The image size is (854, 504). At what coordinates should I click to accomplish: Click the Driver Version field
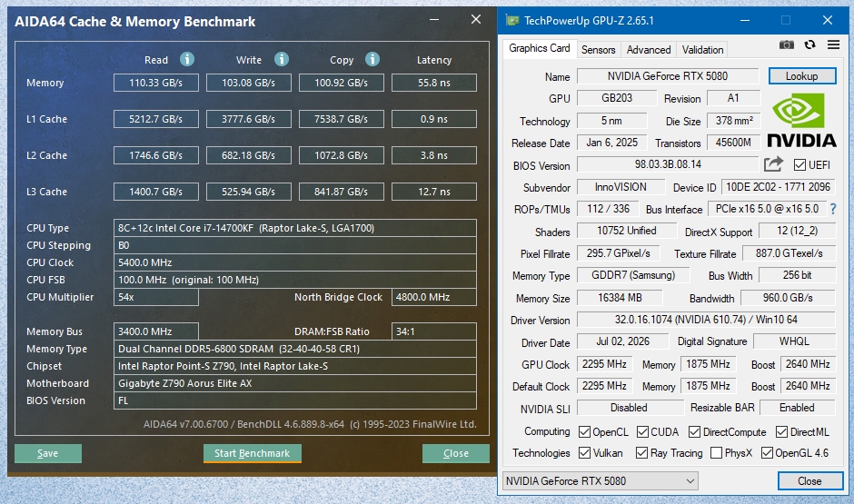pos(706,320)
